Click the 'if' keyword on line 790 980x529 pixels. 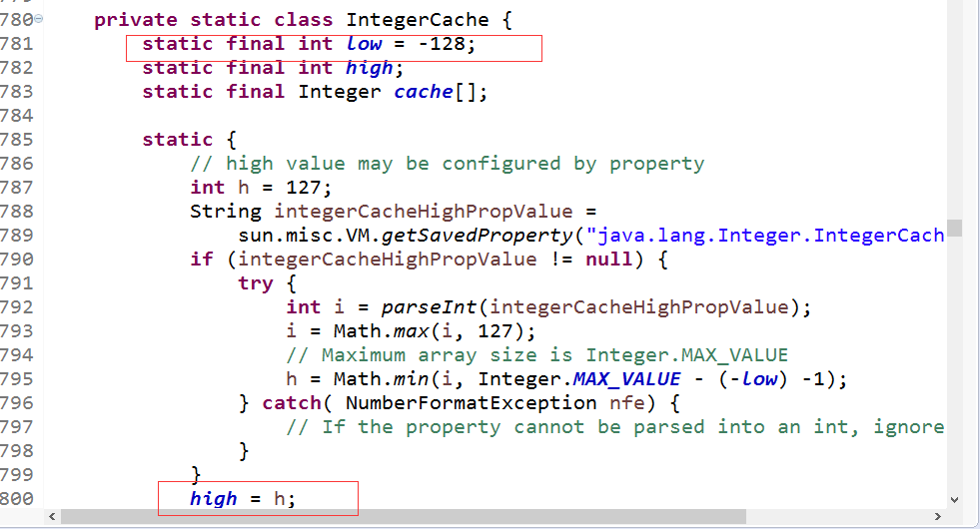pyautogui.click(x=202, y=260)
